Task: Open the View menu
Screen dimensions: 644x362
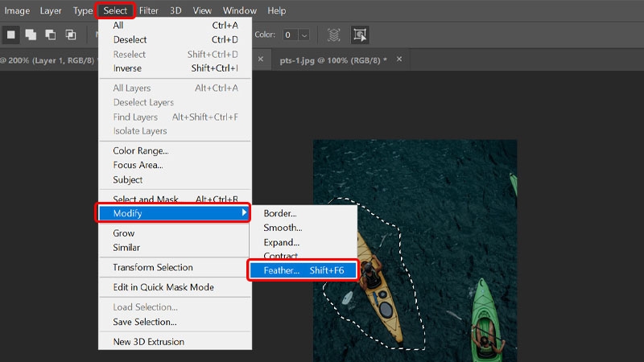Action: pyautogui.click(x=202, y=10)
